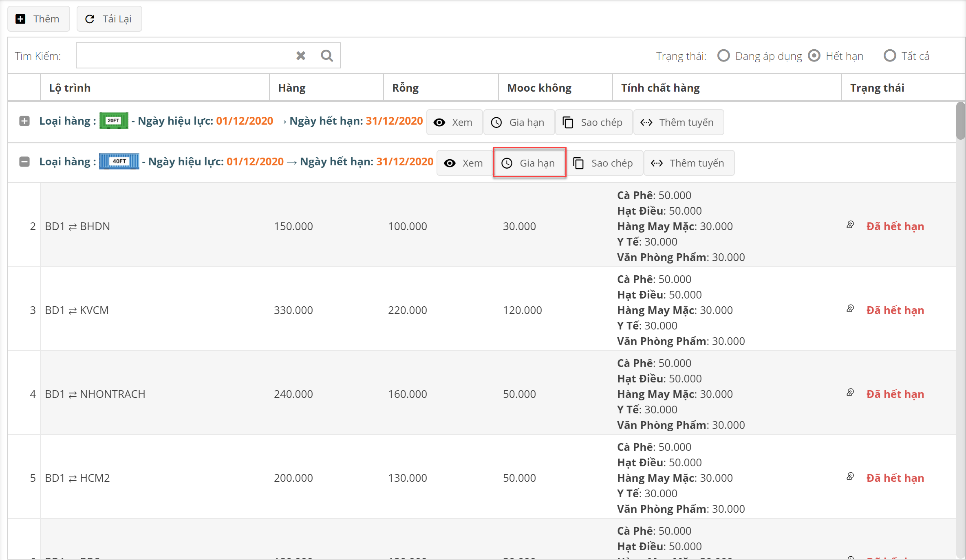
Task: Click the vertical scrollbar thumb
Action: point(961,121)
